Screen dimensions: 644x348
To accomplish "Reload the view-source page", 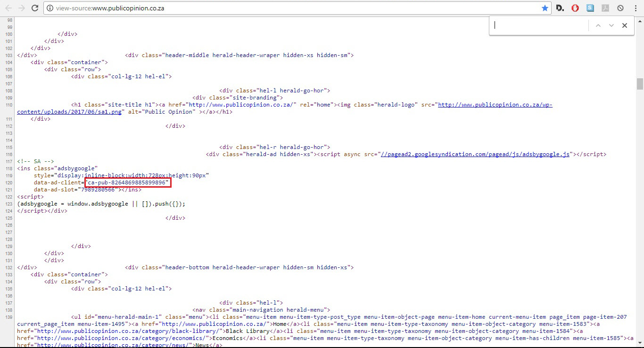I will pyautogui.click(x=35, y=8).
